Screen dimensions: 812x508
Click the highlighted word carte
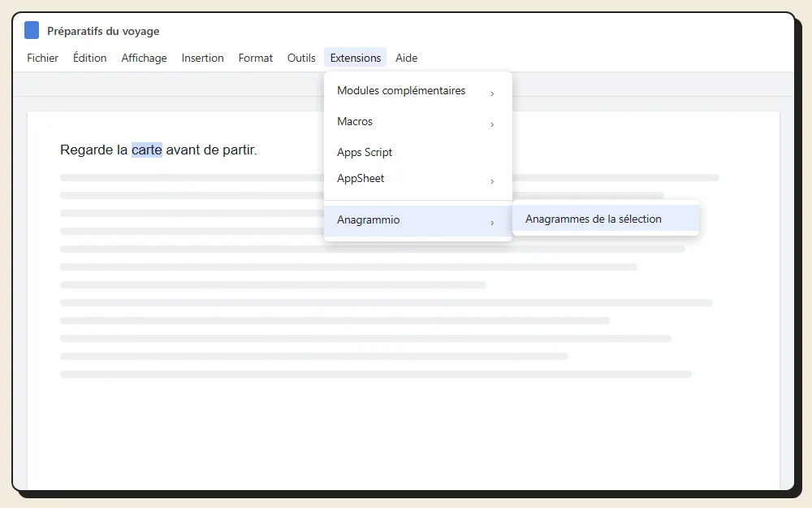tap(146, 150)
